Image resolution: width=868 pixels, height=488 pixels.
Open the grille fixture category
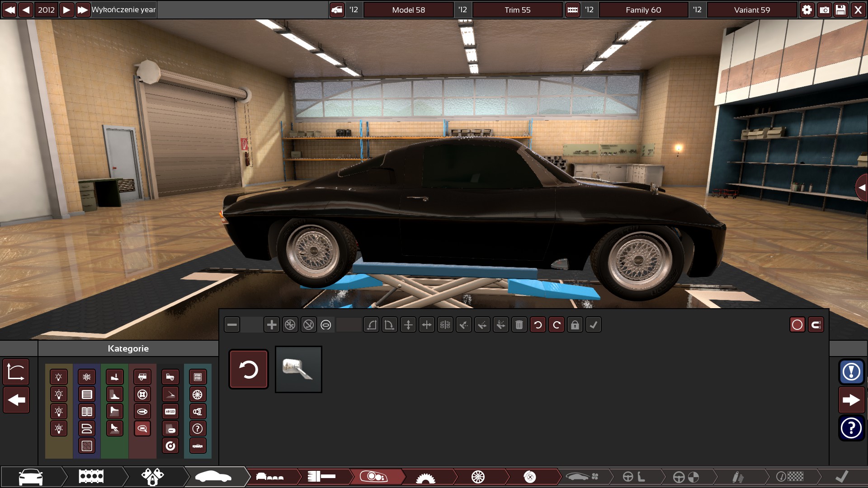[87, 394]
